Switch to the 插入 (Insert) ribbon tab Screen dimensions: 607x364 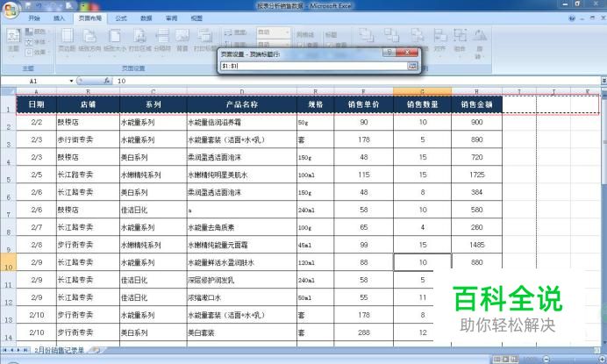pos(59,18)
